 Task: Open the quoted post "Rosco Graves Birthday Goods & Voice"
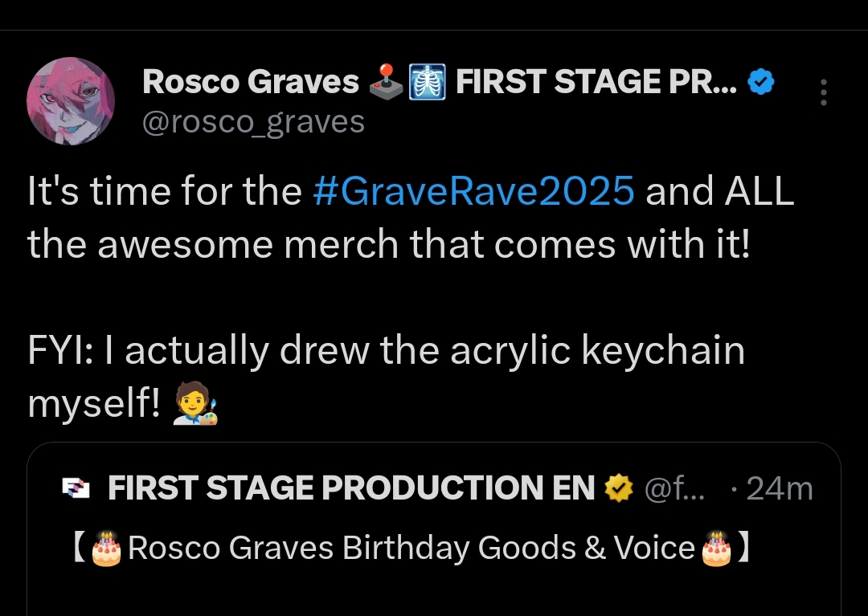(410, 549)
